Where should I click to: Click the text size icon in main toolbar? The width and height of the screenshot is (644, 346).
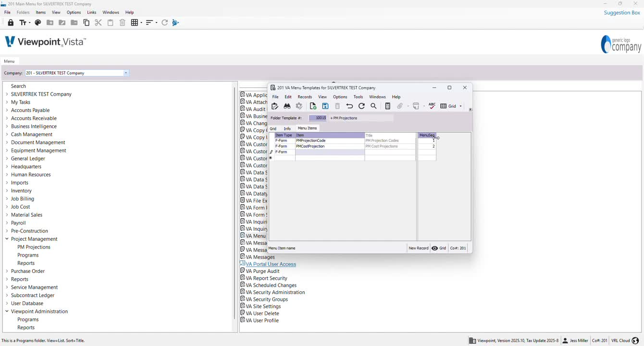[x=23, y=23]
